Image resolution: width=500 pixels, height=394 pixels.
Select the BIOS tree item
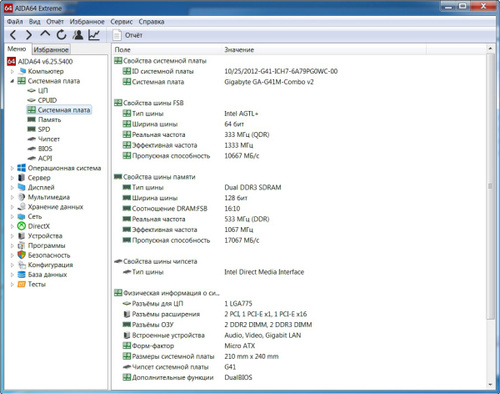45,149
